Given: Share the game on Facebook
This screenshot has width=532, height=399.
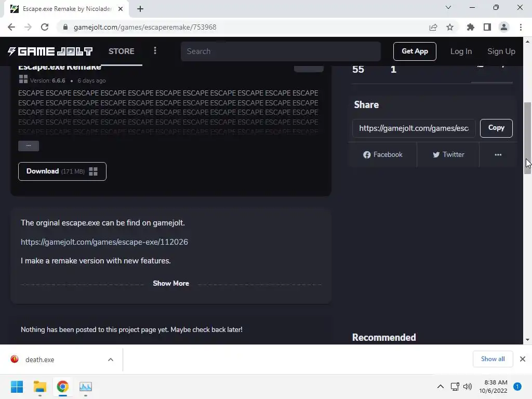Looking at the screenshot, I should (383, 155).
